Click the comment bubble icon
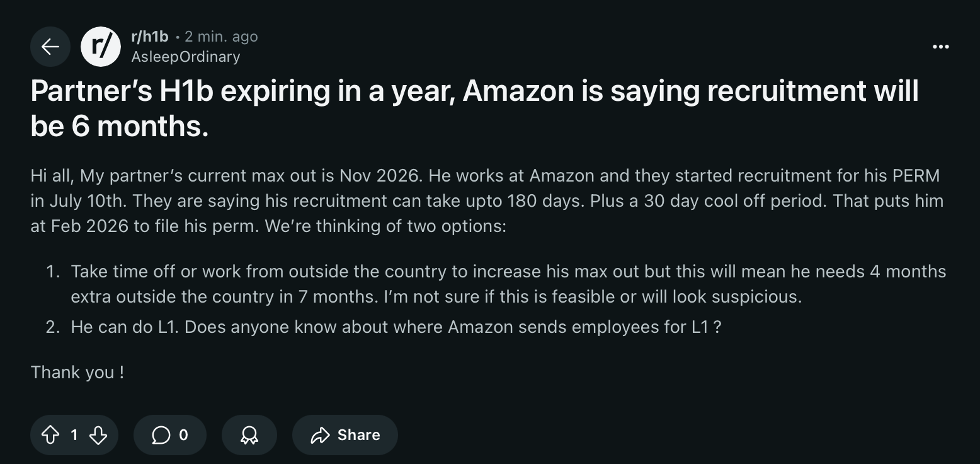This screenshot has width=980, height=464. pos(161,435)
